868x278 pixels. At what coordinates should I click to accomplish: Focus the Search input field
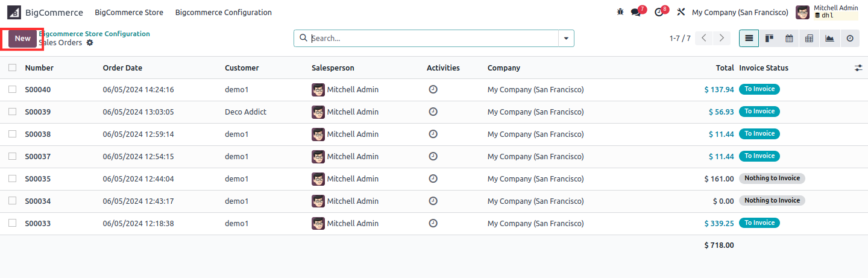[433, 38]
